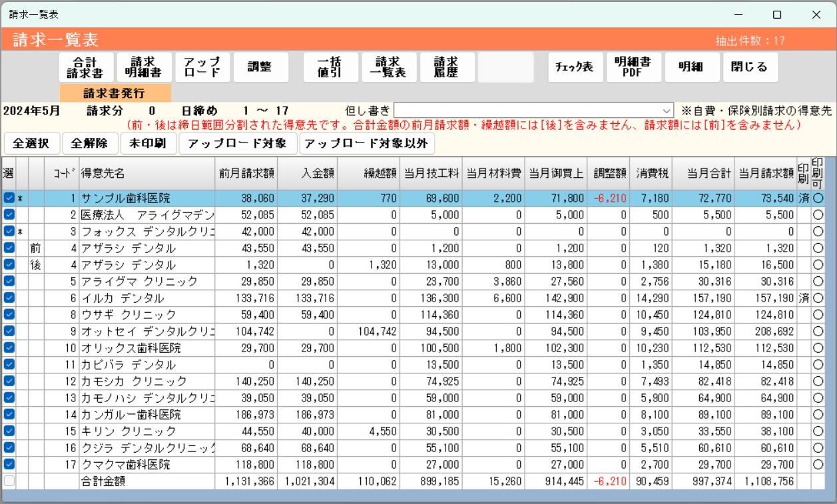Click the アップロード button

pyautogui.click(x=202, y=67)
